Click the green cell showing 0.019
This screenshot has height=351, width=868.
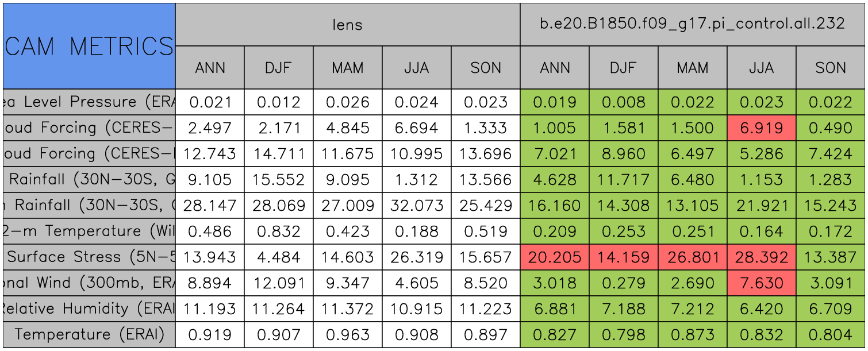555,102
